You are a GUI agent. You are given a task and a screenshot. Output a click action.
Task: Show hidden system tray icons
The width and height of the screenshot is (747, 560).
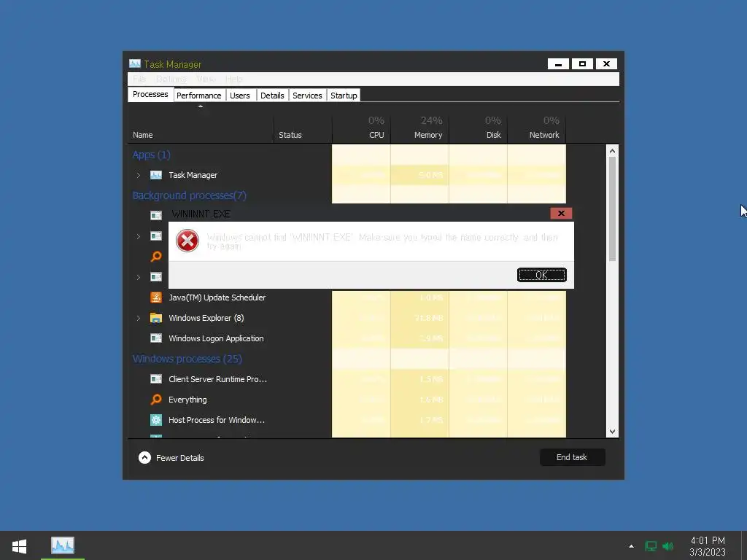[631, 546]
